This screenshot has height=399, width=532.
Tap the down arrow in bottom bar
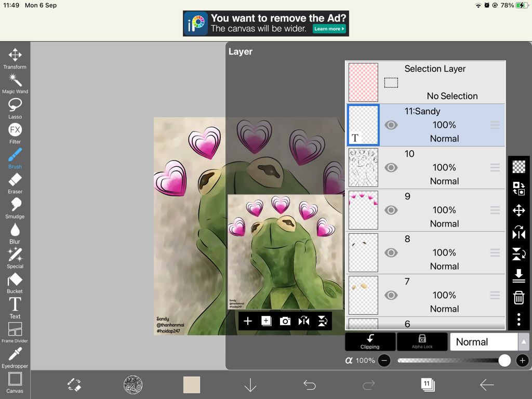[x=250, y=385]
